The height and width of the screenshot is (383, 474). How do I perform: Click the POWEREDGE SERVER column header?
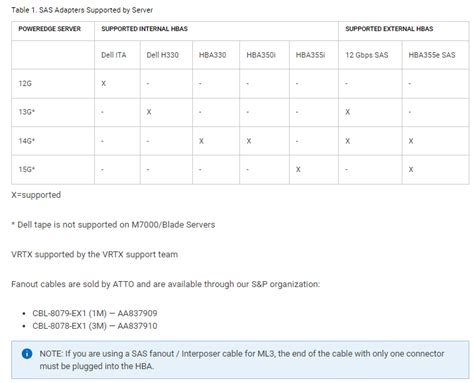click(x=50, y=29)
